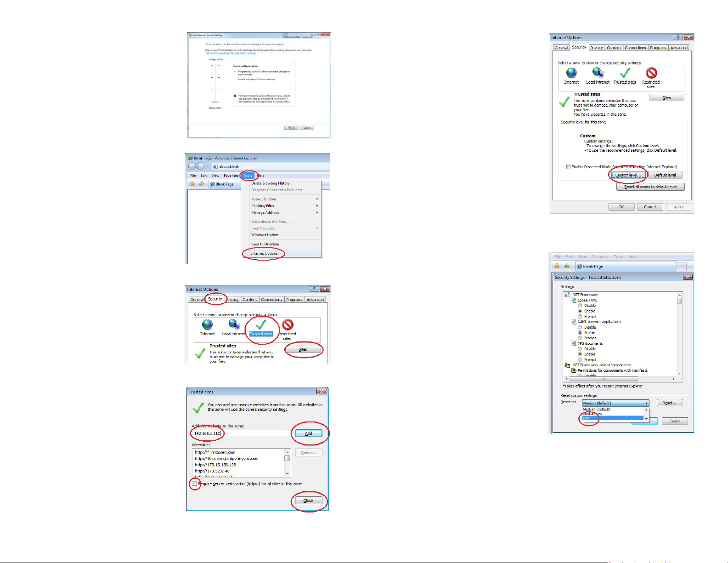Click the .NET Framework-reliant components icon
Screen dimensions: 728x563
[x=567, y=365]
